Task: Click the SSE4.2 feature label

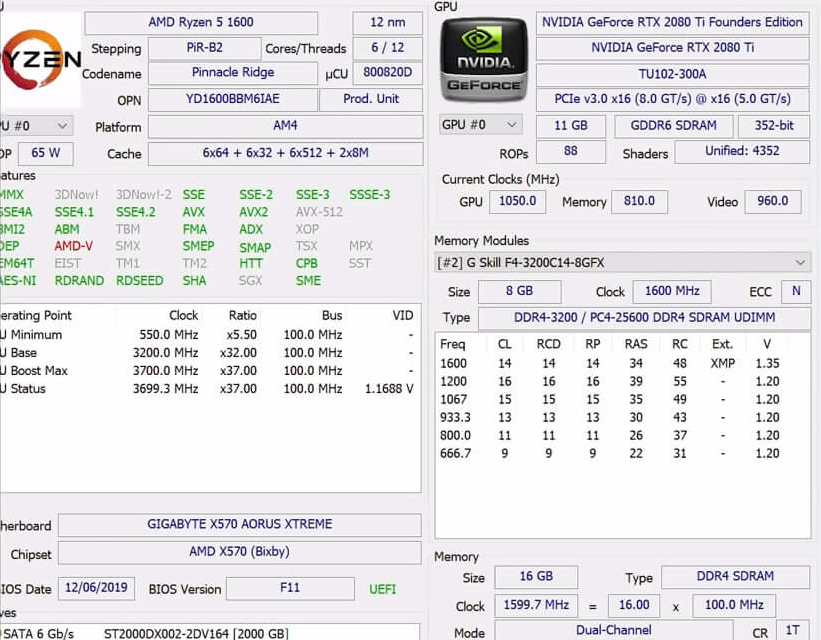Action: pyautogui.click(x=136, y=212)
